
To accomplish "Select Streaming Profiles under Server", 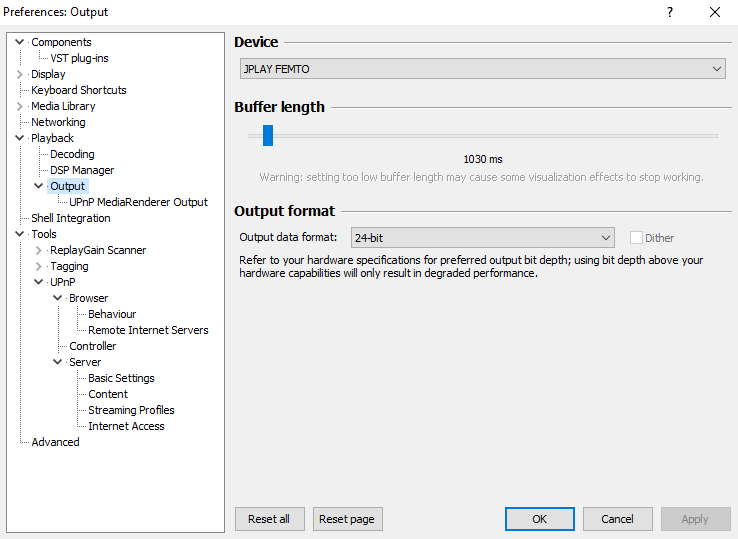I will [x=131, y=410].
